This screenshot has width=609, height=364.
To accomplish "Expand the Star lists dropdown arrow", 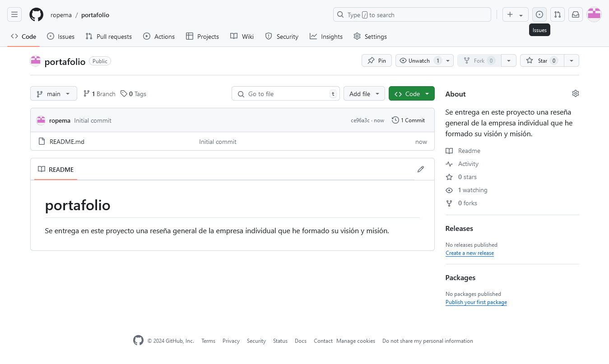I will tap(572, 60).
